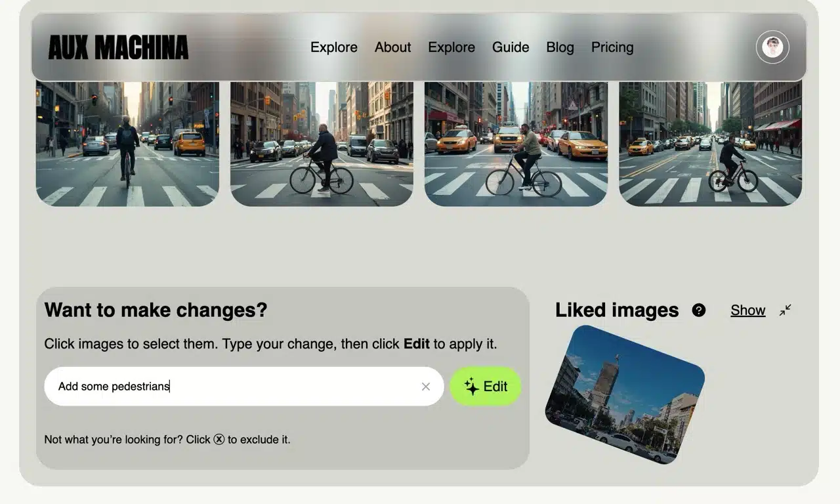Viewport: 840px width, 504px height.
Task: Select the third image with yellow taxis
Action: (516, 144)
